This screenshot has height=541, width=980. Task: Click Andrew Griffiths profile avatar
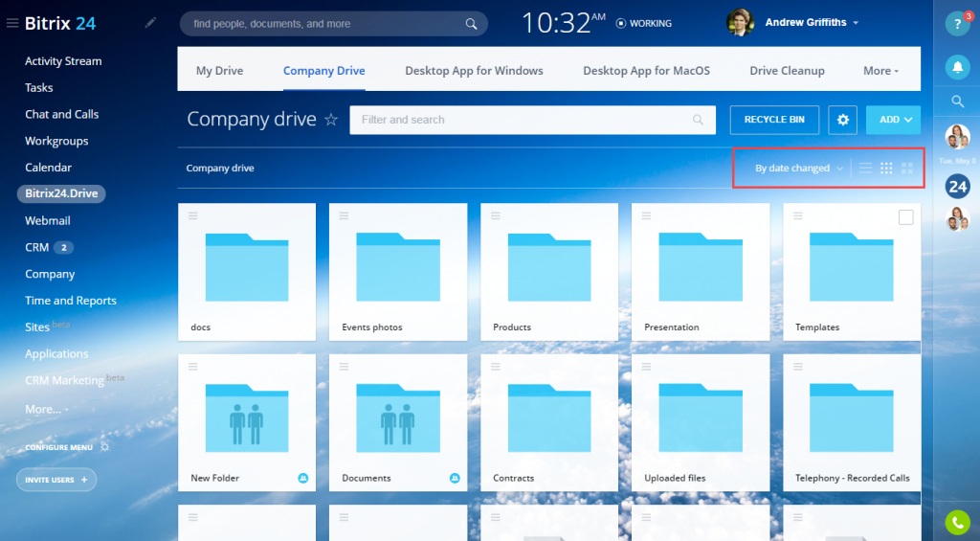[x=740, y=23]
